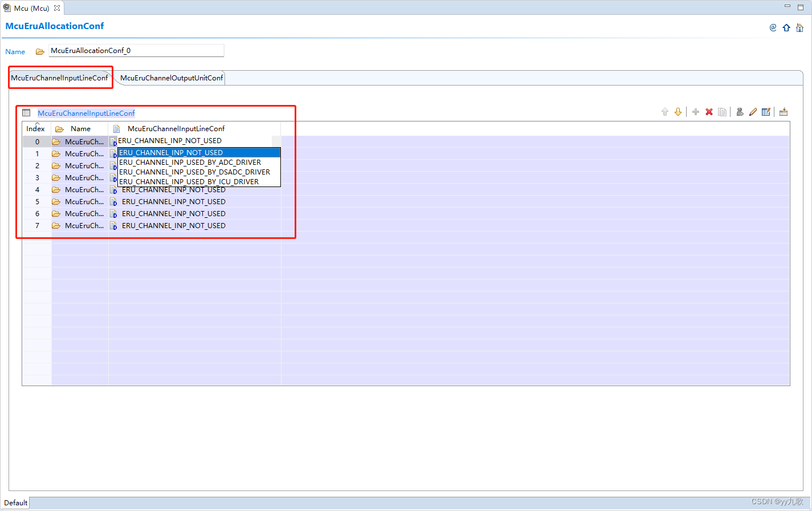Click the folder icon in row 5

pyautogui.click(x=56, y=201)
